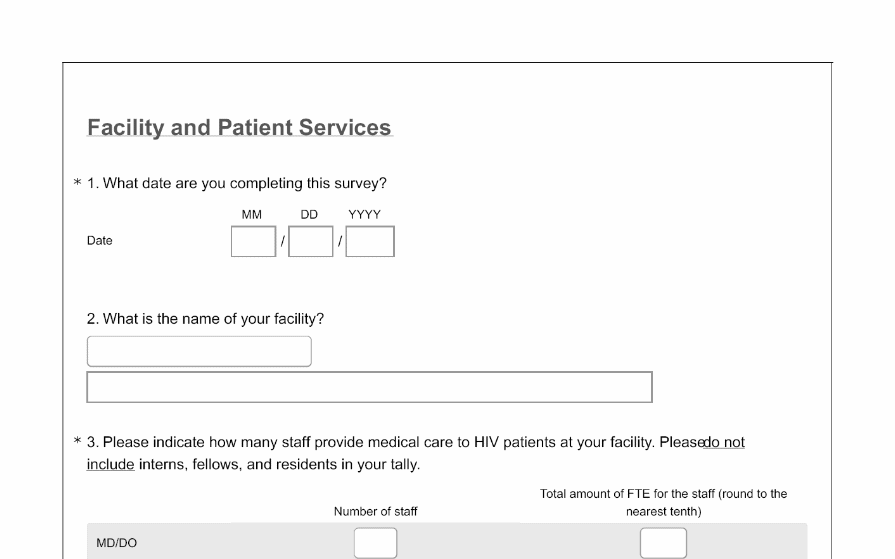Viewport: 895px width, 559px height.
Task: Click the YYYY label above date fields
Action: point(364,214)
